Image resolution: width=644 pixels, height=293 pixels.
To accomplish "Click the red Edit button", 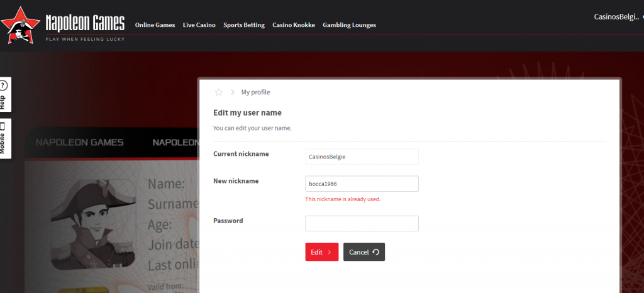I will [x=321, y=252].
